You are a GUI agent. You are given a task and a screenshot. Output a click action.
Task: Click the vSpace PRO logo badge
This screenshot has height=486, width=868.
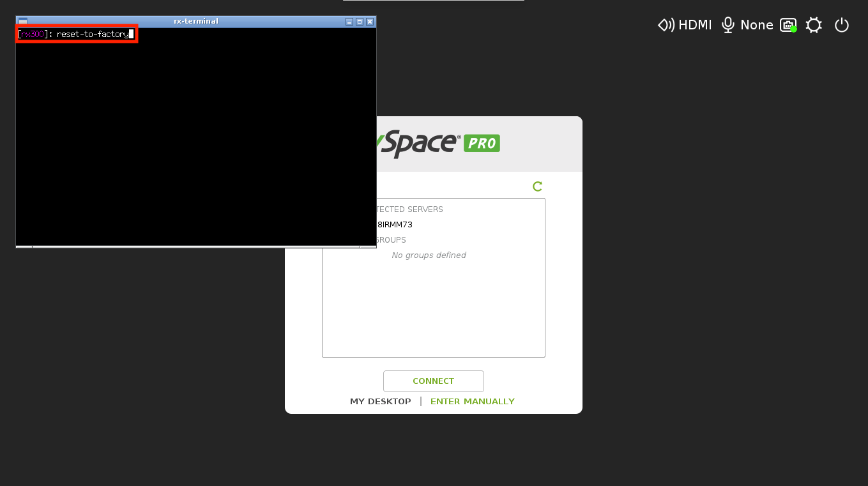pos(482,143)
